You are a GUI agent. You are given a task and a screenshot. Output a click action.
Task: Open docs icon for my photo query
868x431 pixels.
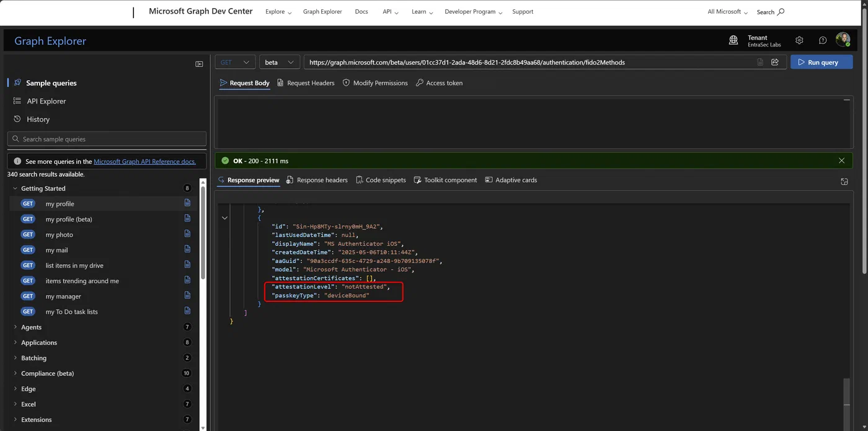point(187,234)
